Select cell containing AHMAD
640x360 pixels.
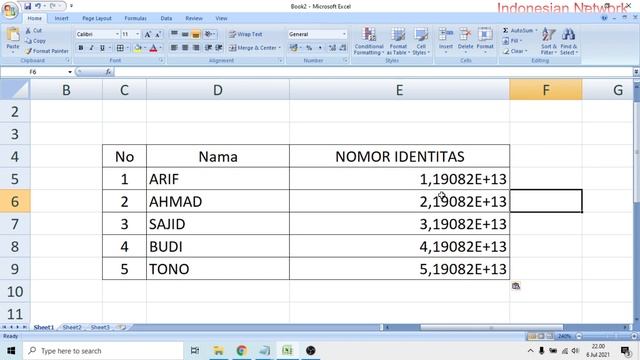[218, 201]
